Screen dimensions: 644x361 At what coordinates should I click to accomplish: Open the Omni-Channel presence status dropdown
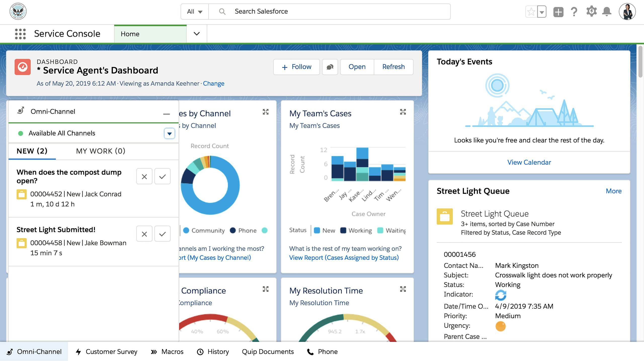170,133
